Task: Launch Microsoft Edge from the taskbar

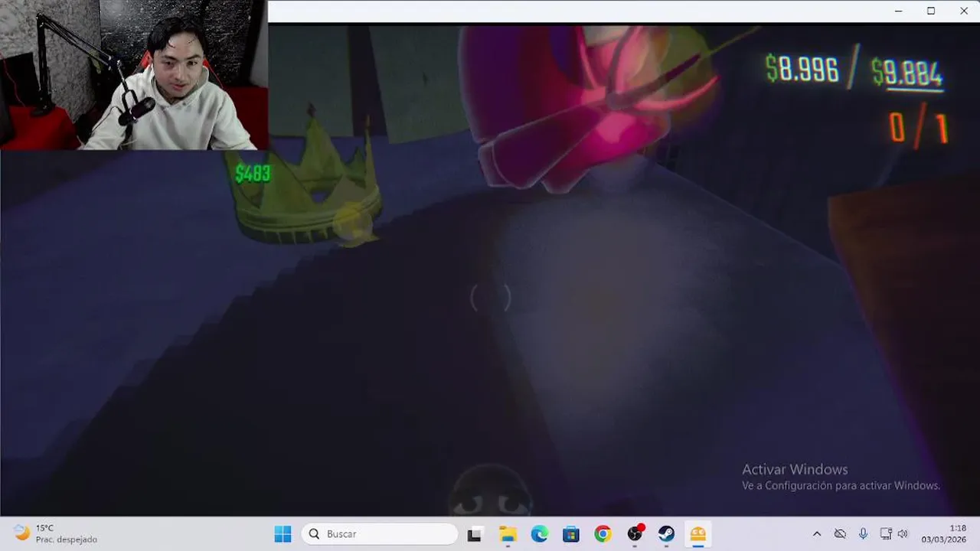Action: tap(540, 533)
